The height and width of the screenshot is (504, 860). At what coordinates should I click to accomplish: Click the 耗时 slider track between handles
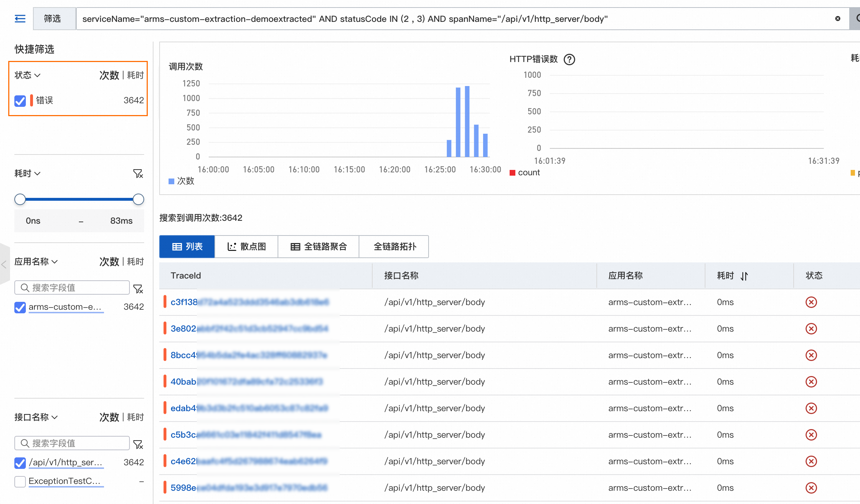pyautogui.click(x=79, y=199)
